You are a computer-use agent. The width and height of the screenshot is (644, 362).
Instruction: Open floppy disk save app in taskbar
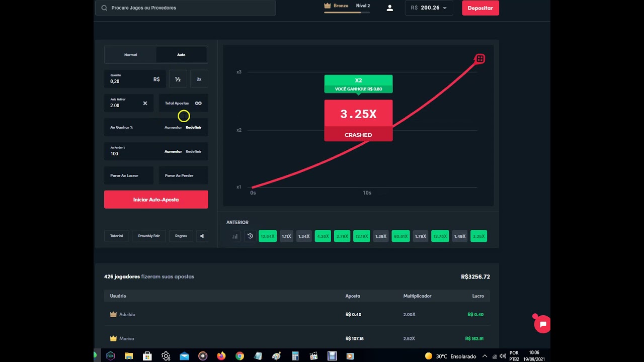click(x=332, y=356)
